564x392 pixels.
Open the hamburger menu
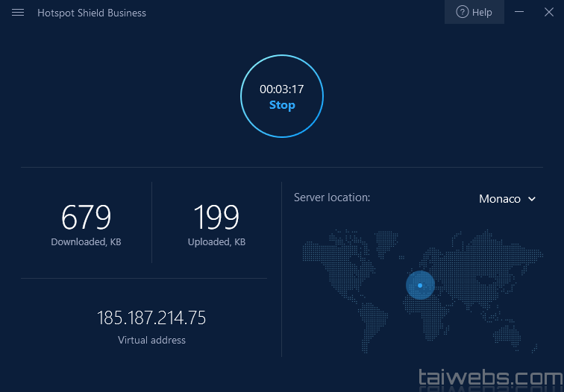coord(18,13)
